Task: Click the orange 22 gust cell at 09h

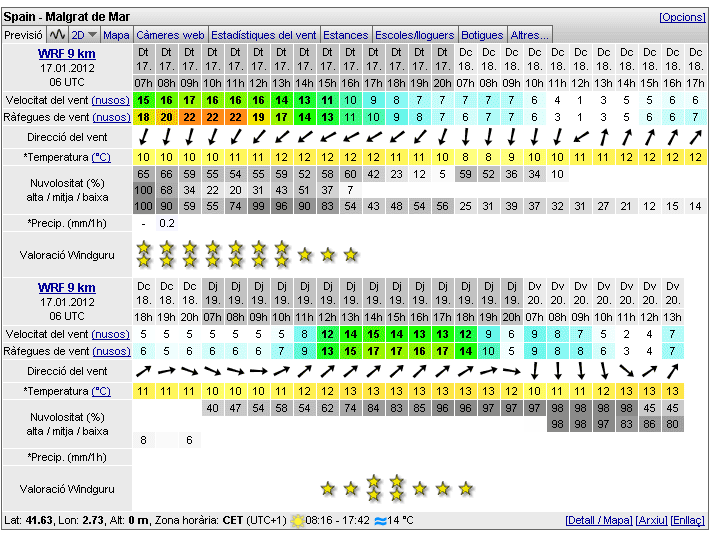Action: pos(189,117)
